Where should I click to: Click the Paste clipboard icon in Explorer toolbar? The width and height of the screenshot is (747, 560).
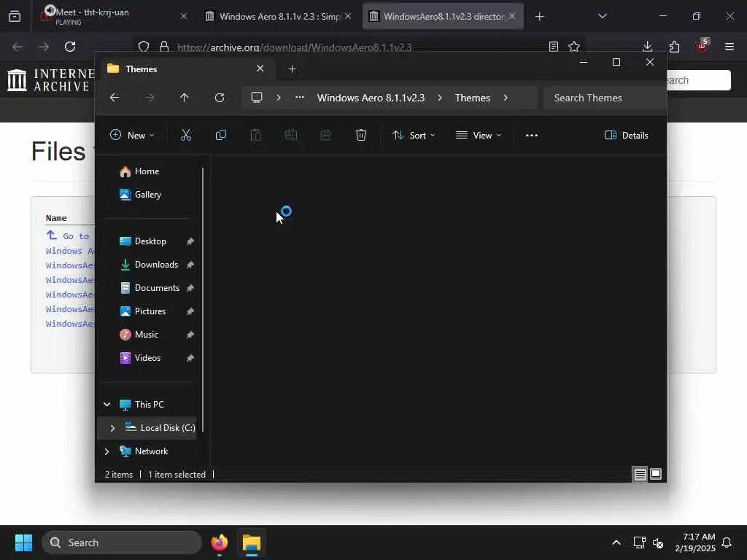256,135
